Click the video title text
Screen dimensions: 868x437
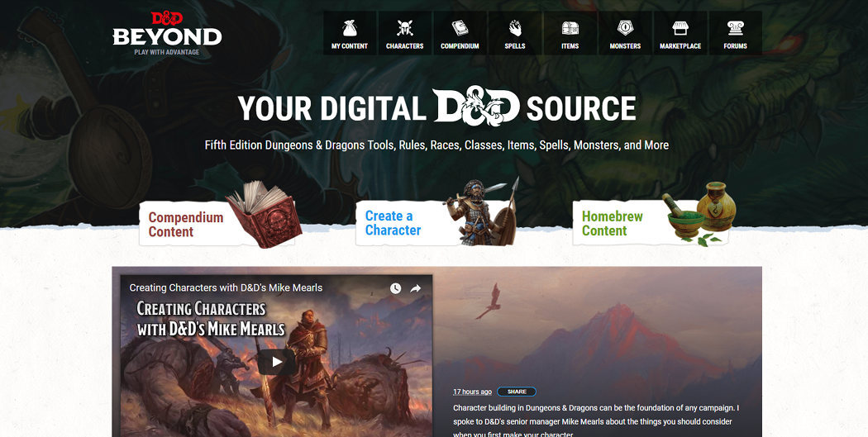(226, 287)
